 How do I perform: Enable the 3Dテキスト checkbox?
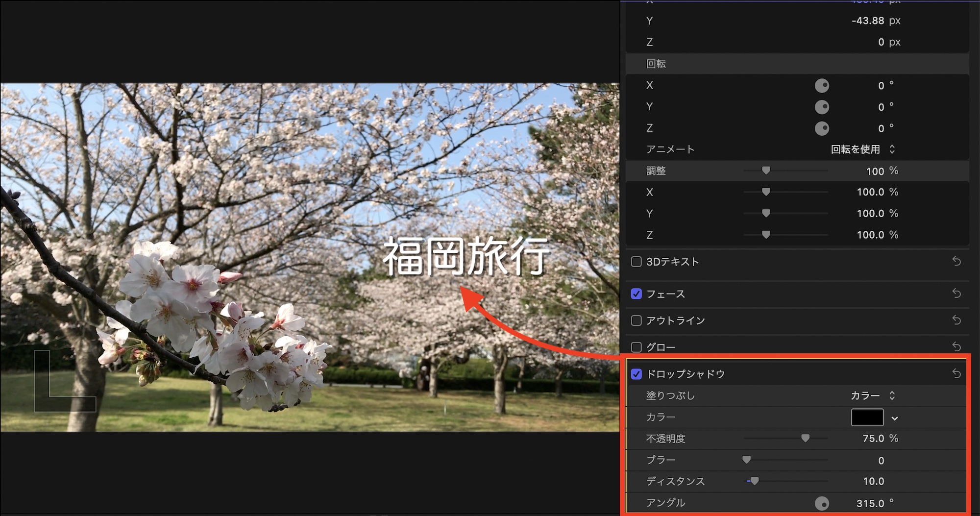(637, 262)
